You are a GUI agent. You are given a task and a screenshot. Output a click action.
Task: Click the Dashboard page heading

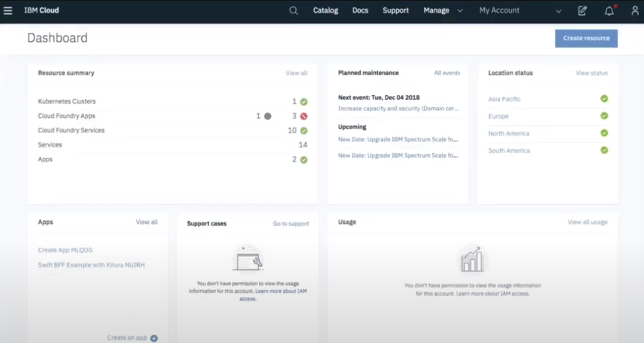(58, 38)
